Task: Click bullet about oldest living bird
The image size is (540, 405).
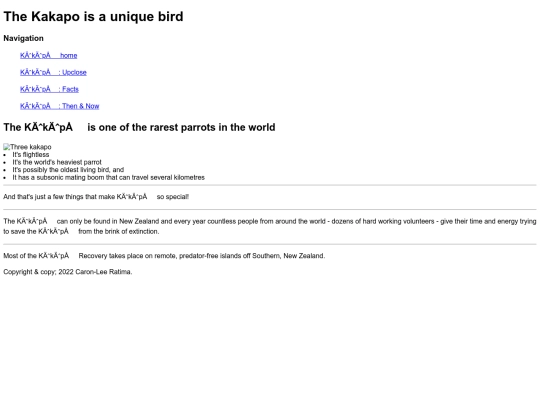Action: pos(68,170)
